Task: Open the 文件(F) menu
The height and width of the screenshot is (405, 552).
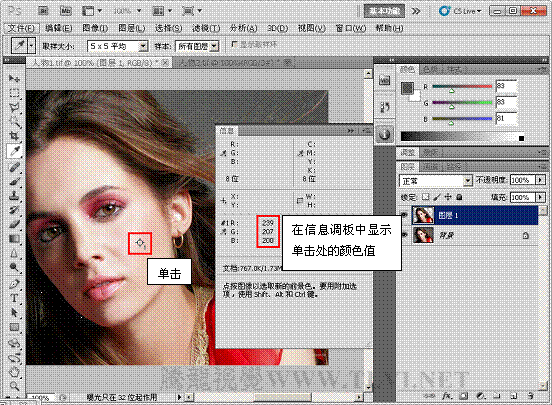Action: [21, 28]
